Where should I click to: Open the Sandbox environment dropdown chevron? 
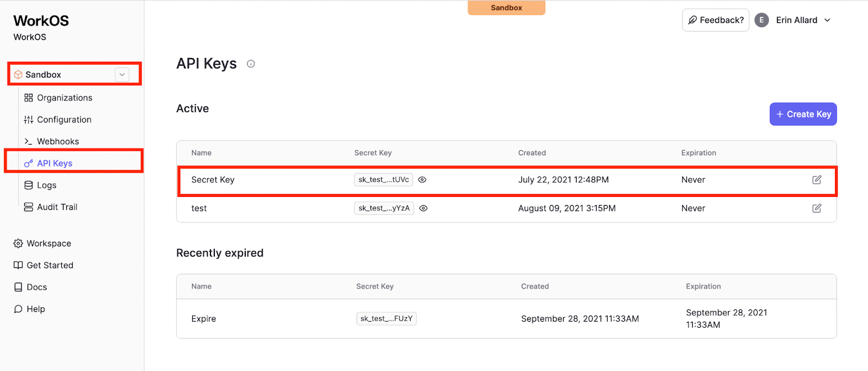click(x=122, y=75)
